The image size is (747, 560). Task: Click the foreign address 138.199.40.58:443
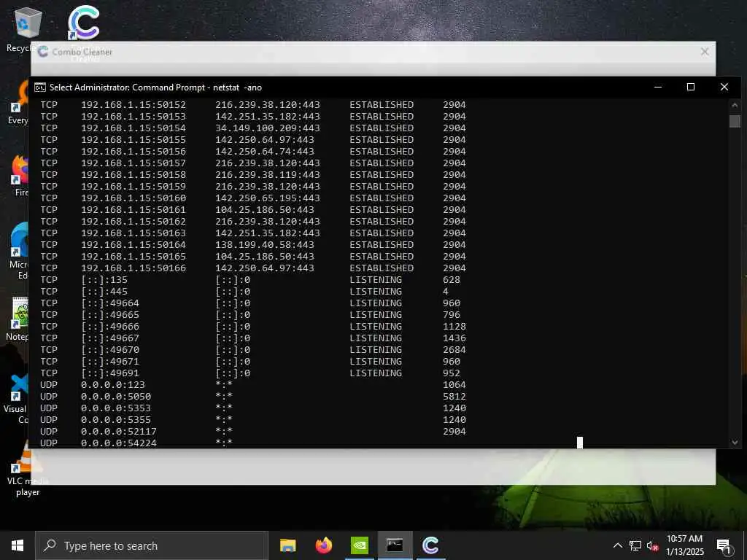(264, 245)
